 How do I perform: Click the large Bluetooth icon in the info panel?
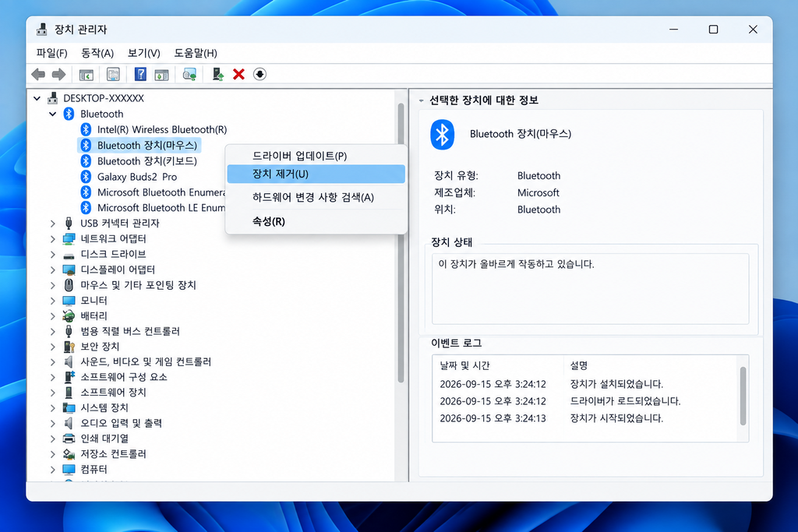[443, 134]
